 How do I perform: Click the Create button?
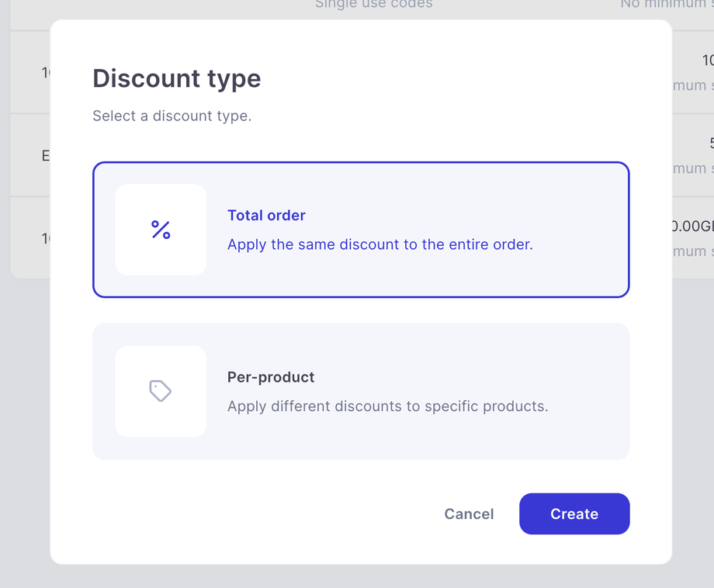point(574,514)
